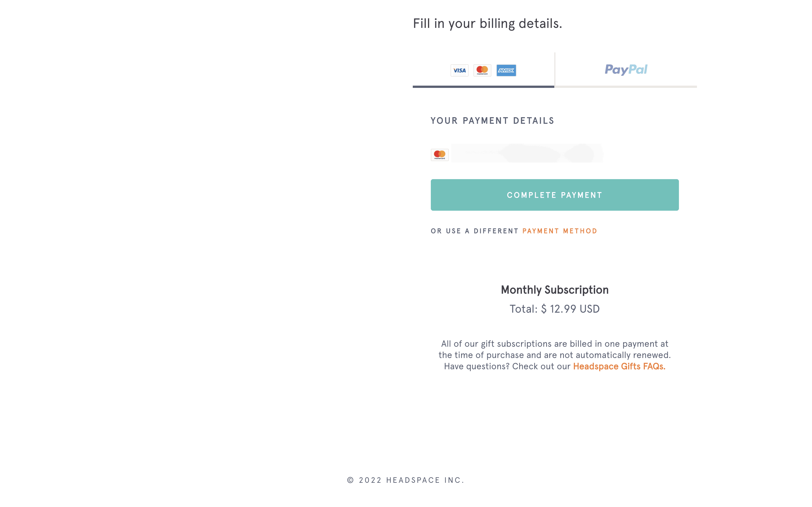Open the Payment Method link
Image resolution: width=812 pixels, height=507 pixels.
click(x=560, y=231)
